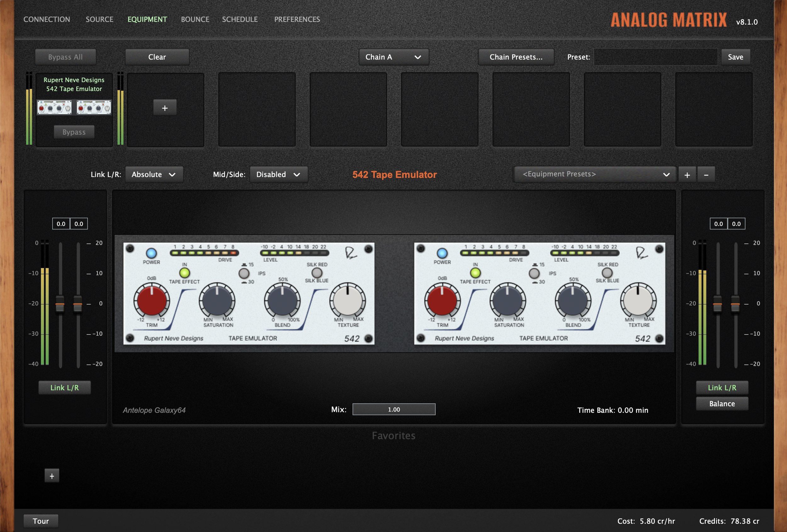Viewport: 787px width, 532px height.
Task: Switch to the BOUNCE tab
Action: (195, 19)
